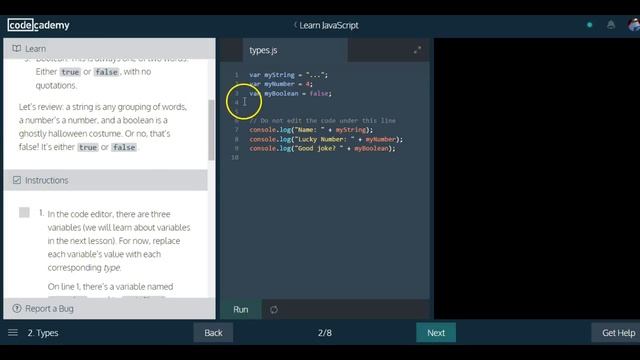This screenshot has height=360, width=640.
Task: Run the code
Action: click(241, 309)
